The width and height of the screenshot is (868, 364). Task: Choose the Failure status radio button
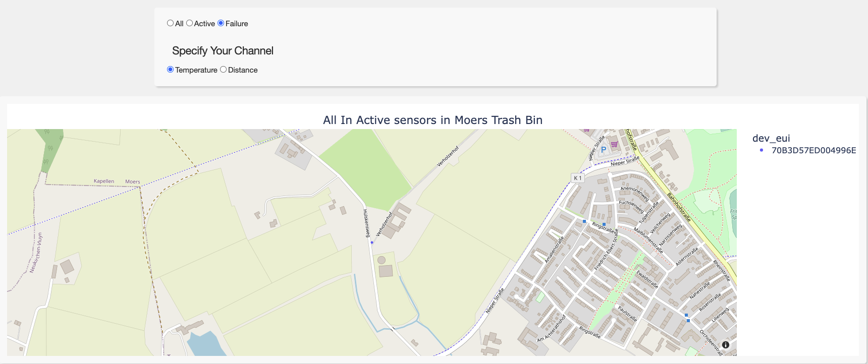coord(221,23)
